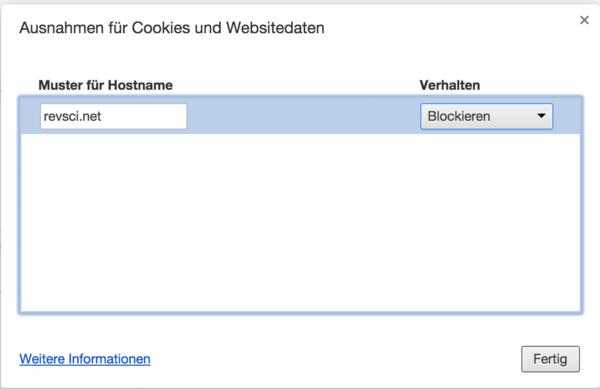The width and height of the screenshot is (600, 389).
Task: Focus the revsci.net hostname field
Action: coord(113,116)
